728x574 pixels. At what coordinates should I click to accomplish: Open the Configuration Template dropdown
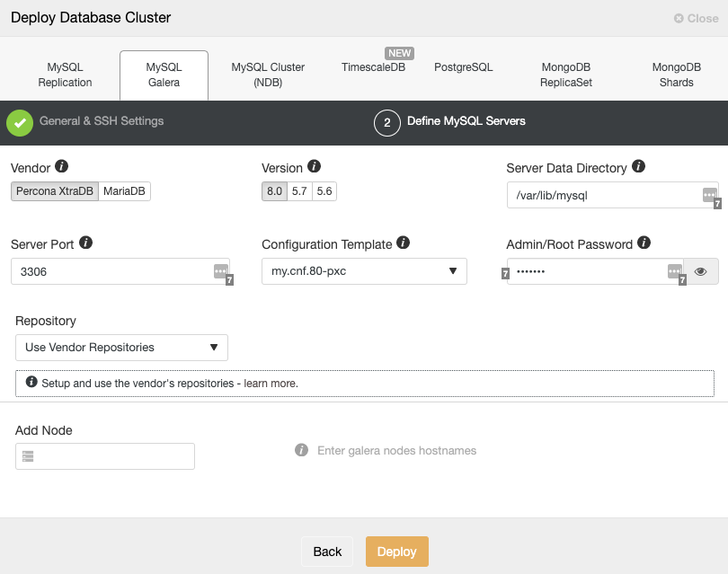click(x=364, y=271)
